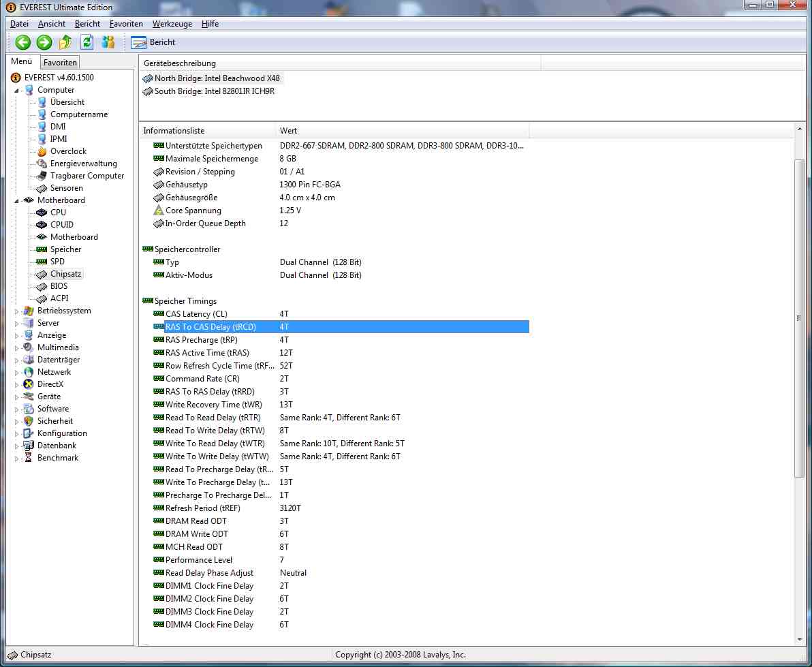Expand the DirectX tree node
Image resolution: width=812 pixels, height=667 pixels.
(x=16, y=385)
